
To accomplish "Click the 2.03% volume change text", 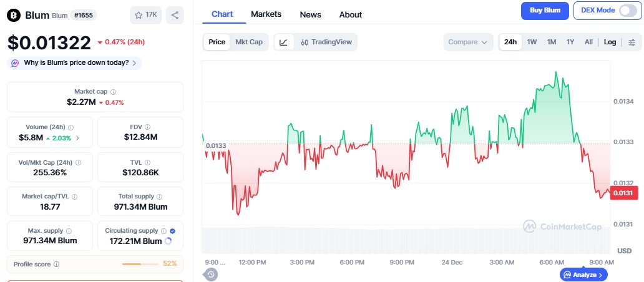I will 61,139.
